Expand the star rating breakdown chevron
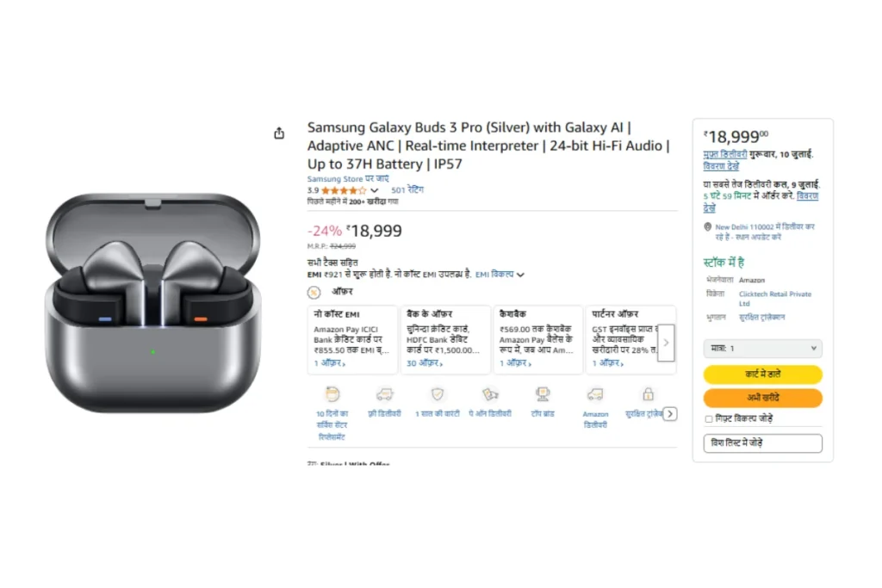Image resolution: width=882 pixels, height=588 pixels. click(375, 190)
